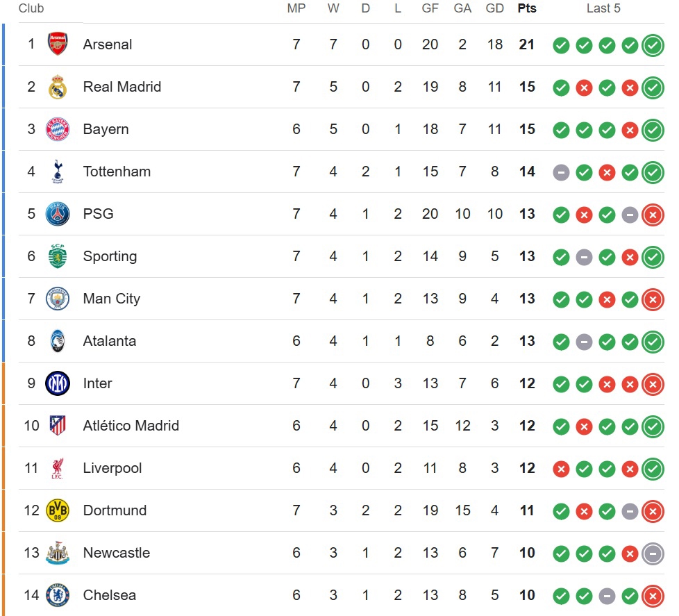
Task: Click the Tottenham crest icon
Action: click(58, 172)
